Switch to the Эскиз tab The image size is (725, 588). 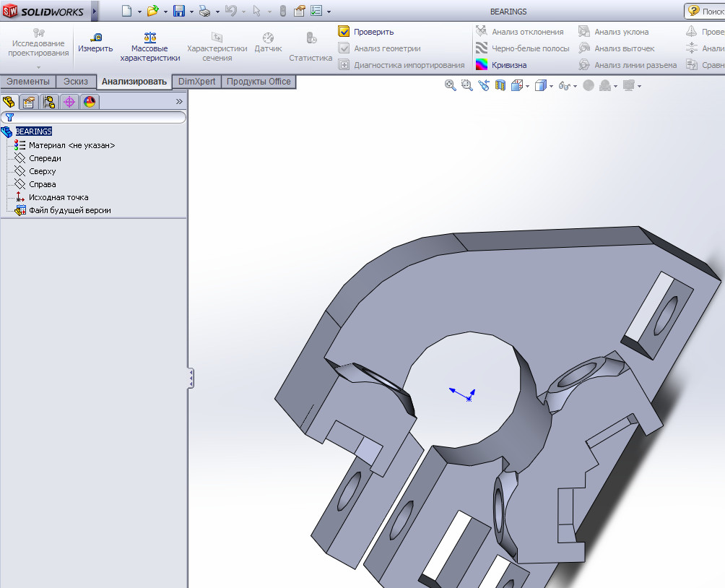[x=76, y=82]
